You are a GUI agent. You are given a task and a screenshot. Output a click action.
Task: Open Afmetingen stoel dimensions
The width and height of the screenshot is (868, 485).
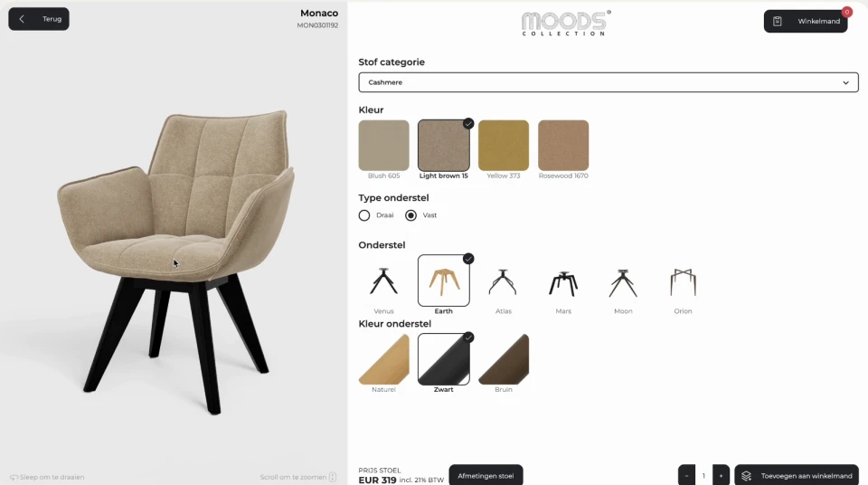click(x=486, y=475)
